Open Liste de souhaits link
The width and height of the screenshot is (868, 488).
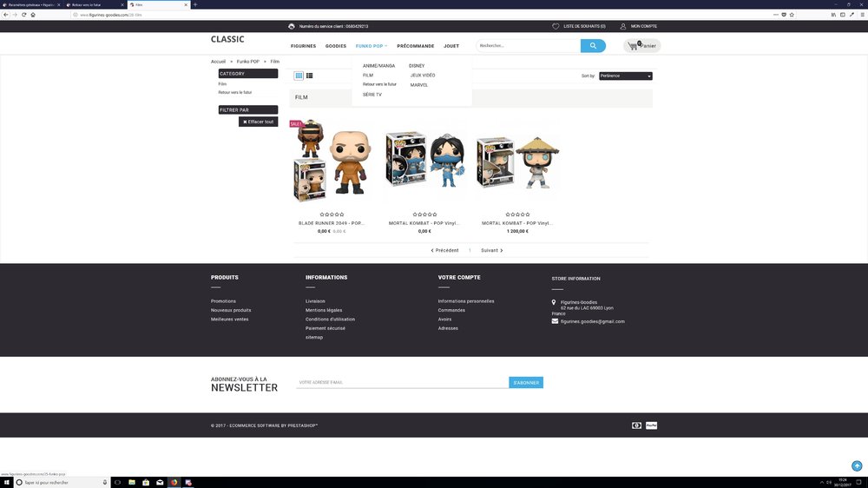[584, 26]
